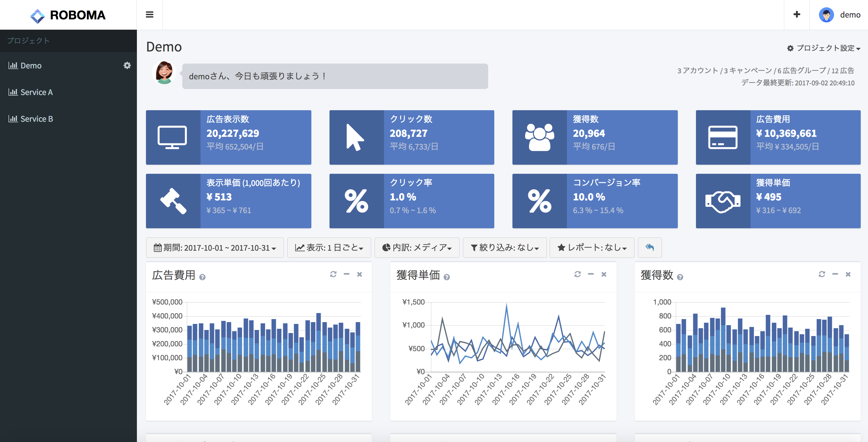
Task: Open the gear settings beside Demo project
Action: (127, 65)
